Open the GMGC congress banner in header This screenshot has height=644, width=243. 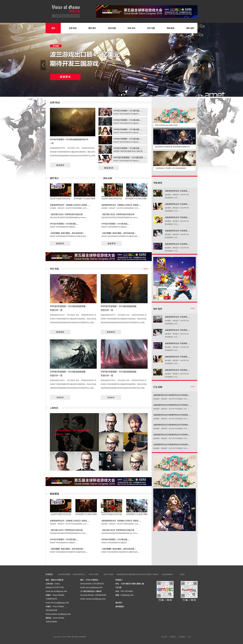147,11
